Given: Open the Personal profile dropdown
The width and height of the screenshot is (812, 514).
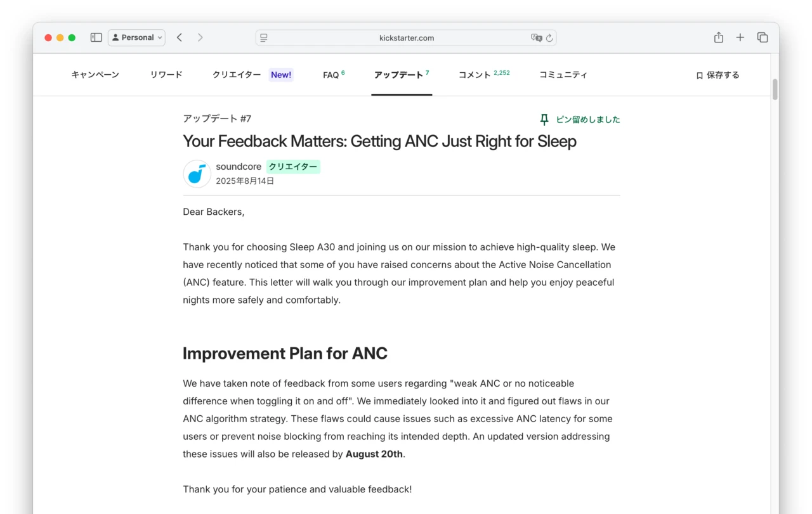Looking at the screenshot, I should (x=136, y=37).
